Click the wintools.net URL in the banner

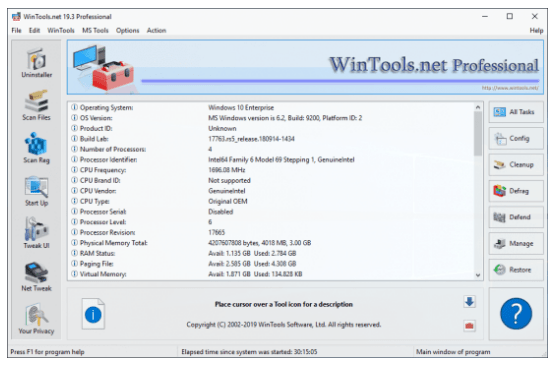[510, 88]
